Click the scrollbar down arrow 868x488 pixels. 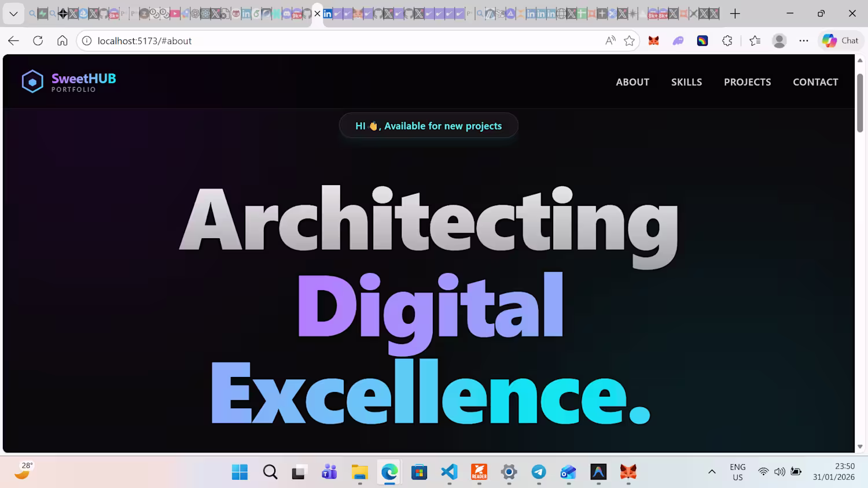[x=860, y=446]
